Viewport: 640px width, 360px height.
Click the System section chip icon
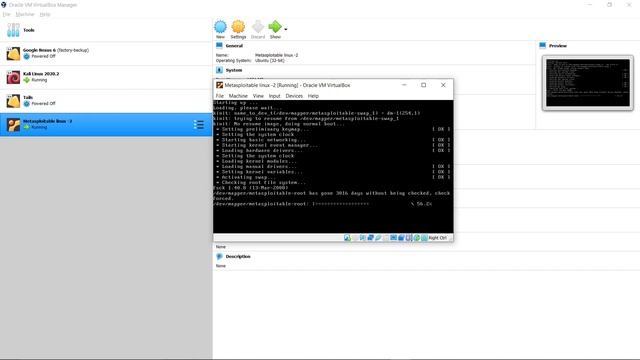click(x=219, y=70)
